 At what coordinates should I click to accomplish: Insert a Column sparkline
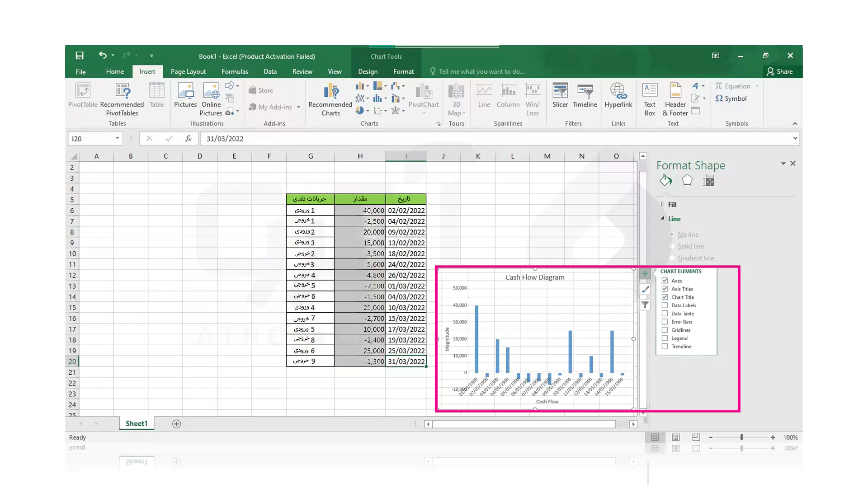click(508, 95)
